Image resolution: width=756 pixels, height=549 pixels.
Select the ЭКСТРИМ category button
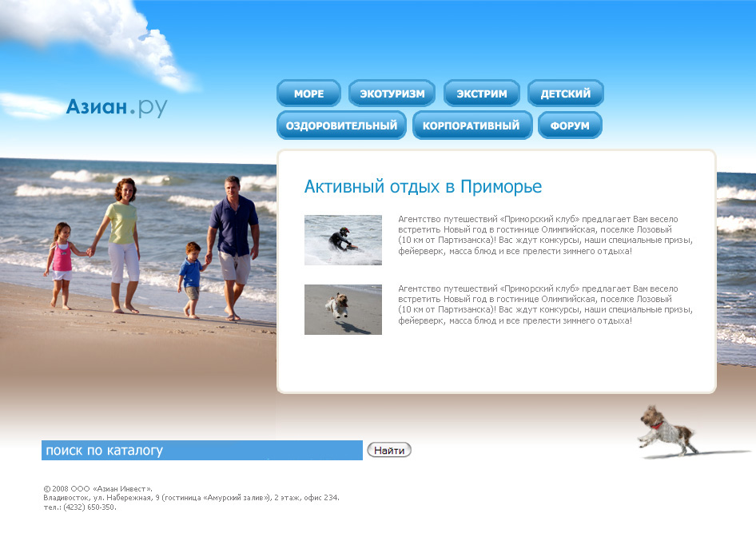coord(481,93)
